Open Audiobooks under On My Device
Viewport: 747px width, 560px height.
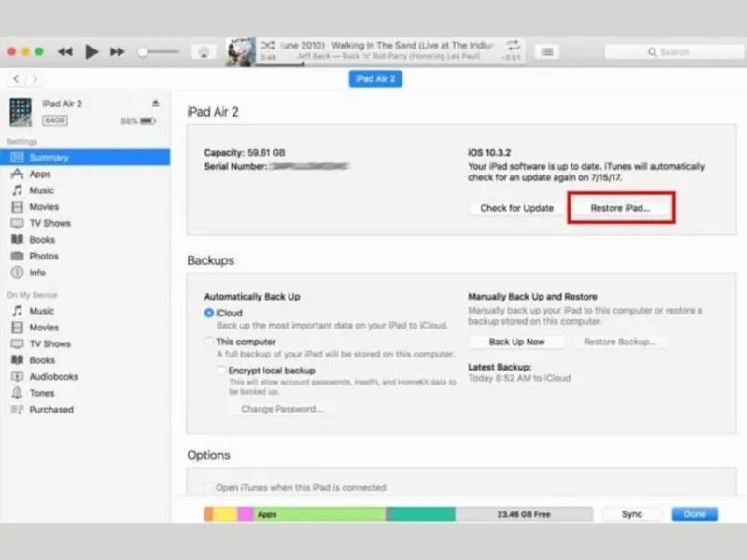(85, 377)
